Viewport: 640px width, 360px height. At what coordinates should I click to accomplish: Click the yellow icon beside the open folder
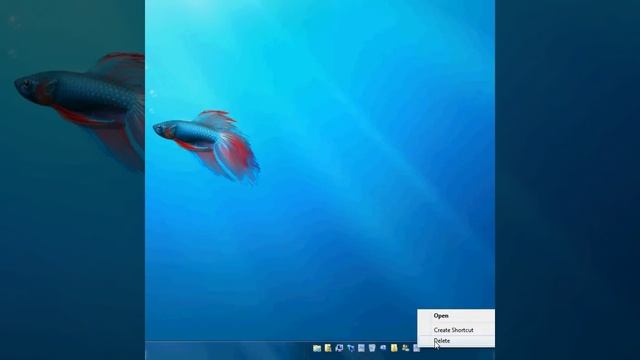click(328, 348)
